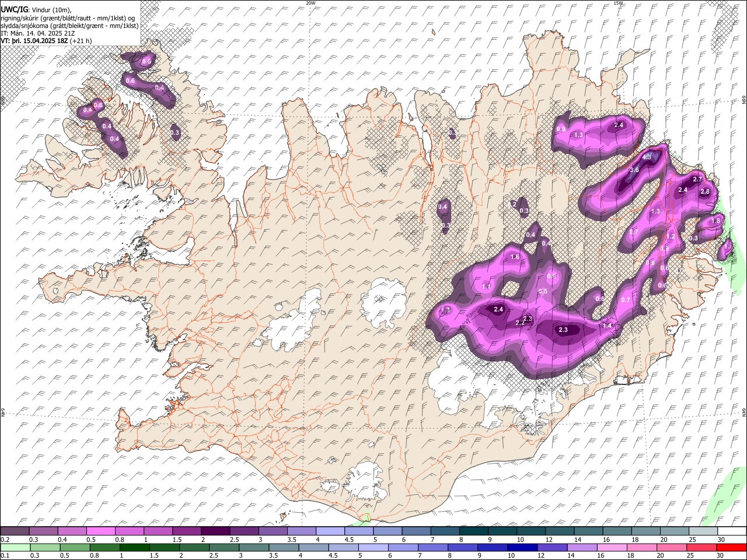The image size is (747, 560).
Task: Click the '15W' longitude label
Action: pos(619,3)
